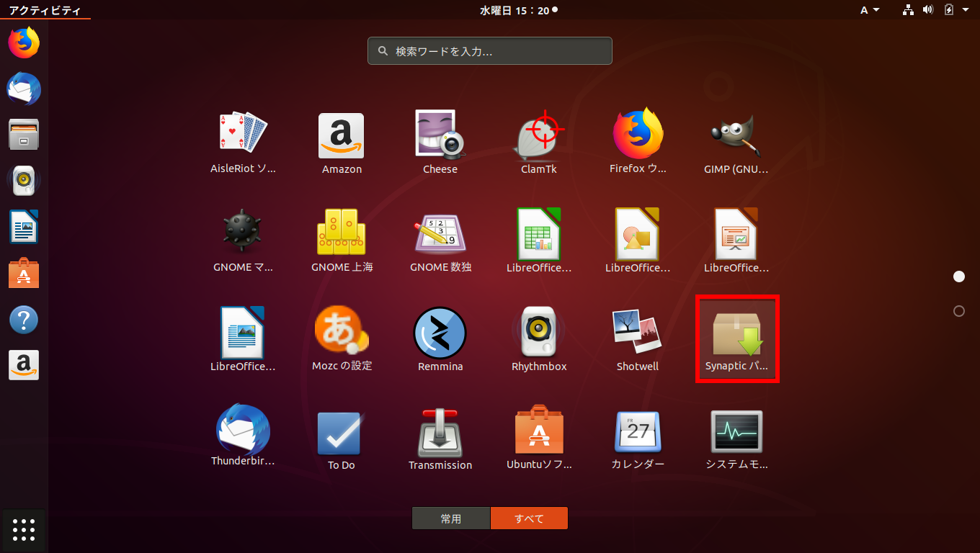The image size is (980, 553).
Task: Launch LibreOffice Writer from the grid
Action: 243,339
